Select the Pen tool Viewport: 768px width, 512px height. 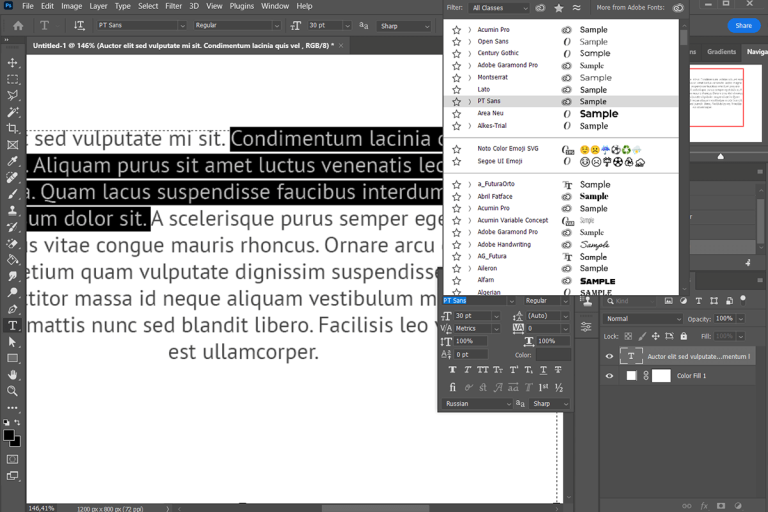[x=13, y=309]
